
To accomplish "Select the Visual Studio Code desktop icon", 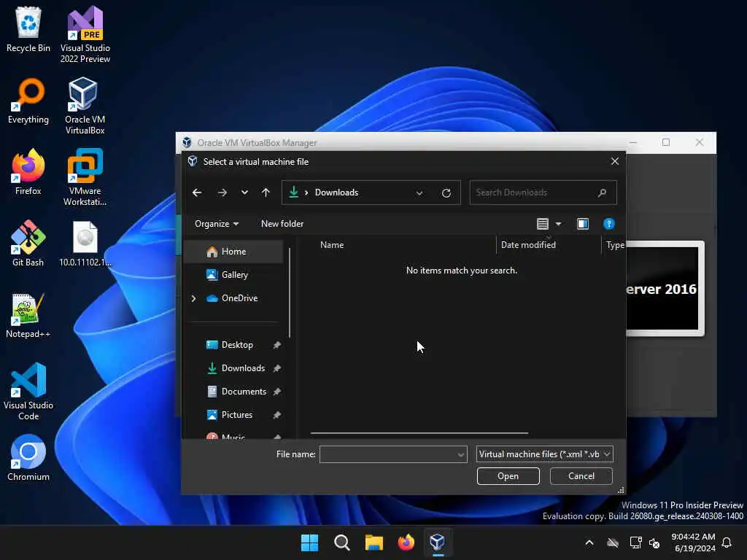I will tap(28, 392).
